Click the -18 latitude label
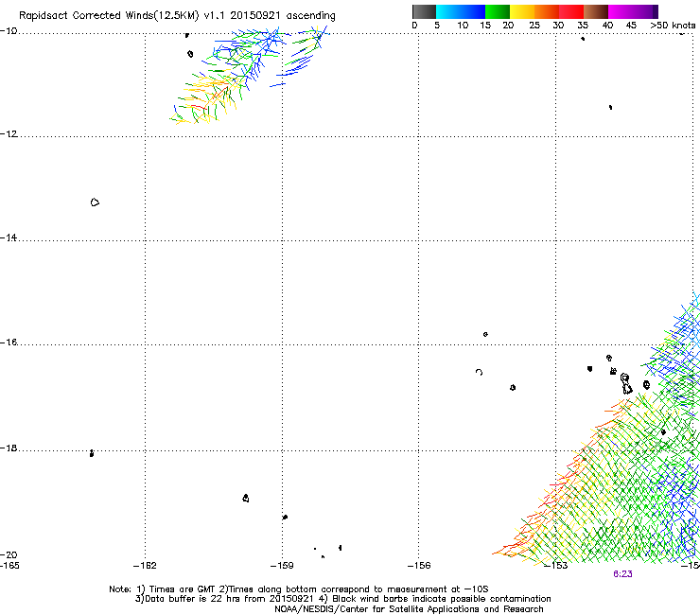Viewport: 700px width, 615px height. [x=9, y=448]
